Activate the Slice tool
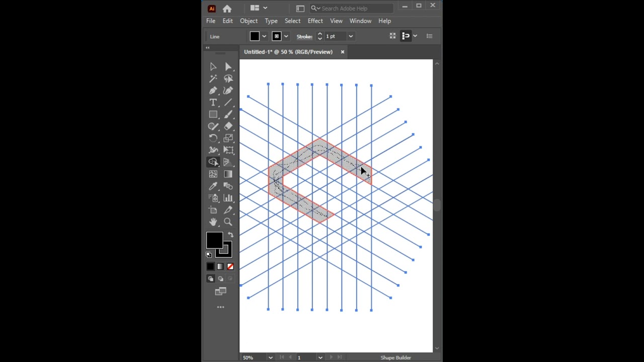 point(228,210)
